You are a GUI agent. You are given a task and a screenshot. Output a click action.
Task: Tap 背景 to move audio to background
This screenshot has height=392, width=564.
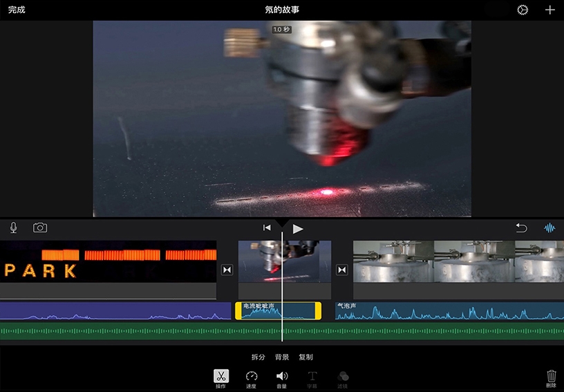(x=282, y=357)
